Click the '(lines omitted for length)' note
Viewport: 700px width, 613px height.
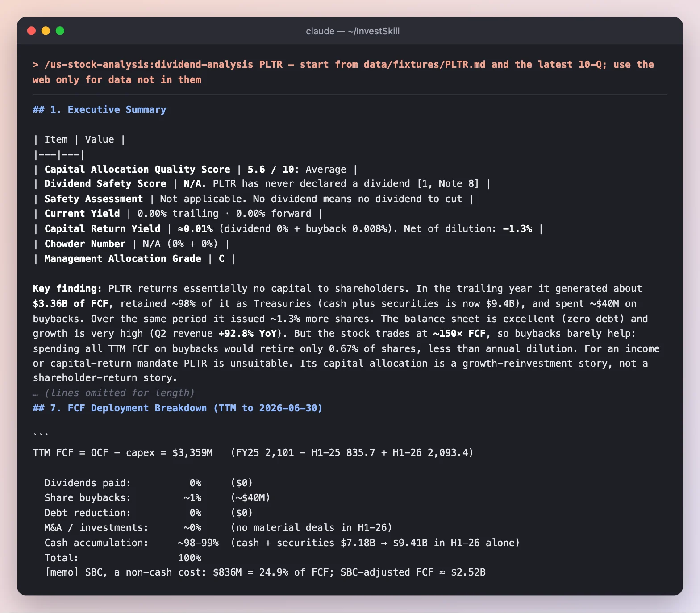[x=120, y=393]
